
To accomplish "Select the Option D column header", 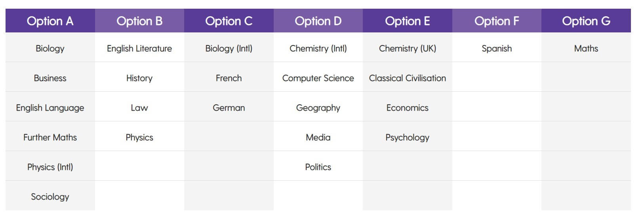I will [318, 21].
